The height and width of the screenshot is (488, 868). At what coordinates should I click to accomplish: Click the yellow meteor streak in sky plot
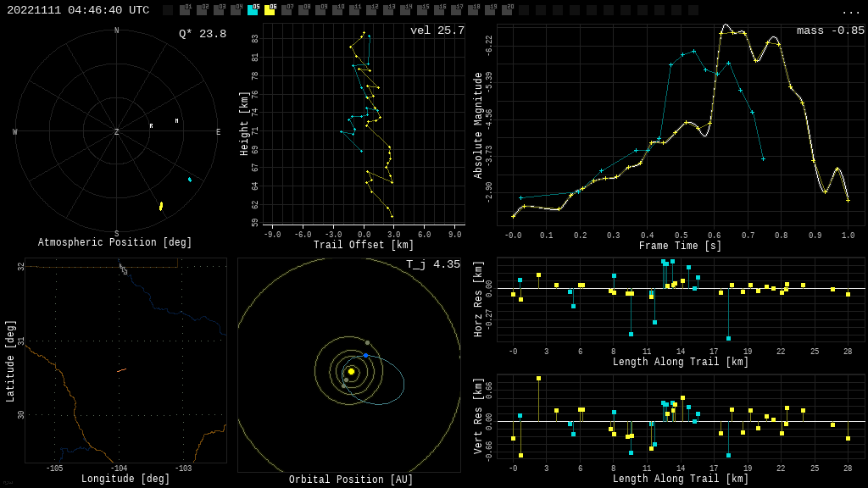161,206
